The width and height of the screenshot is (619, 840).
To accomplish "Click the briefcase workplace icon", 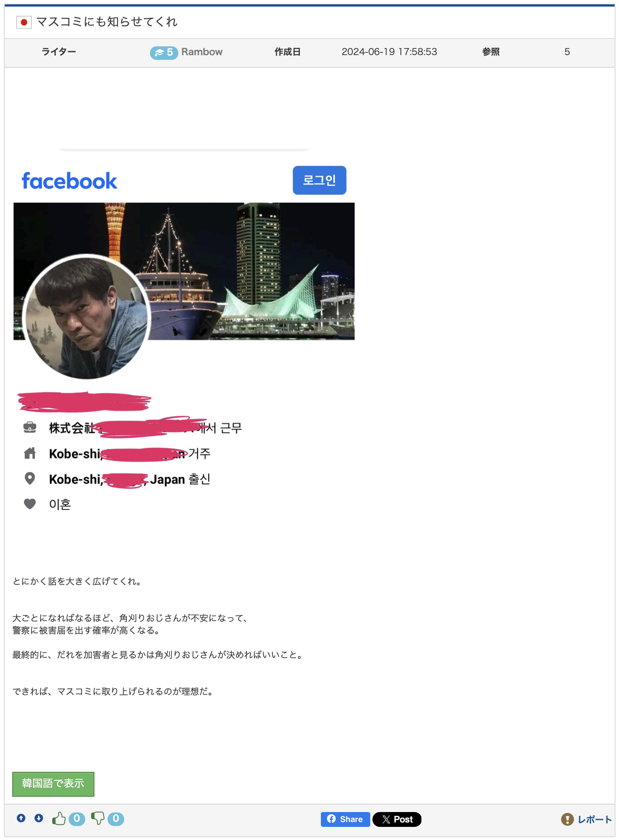I will pyautogui.click(x=30, y=427).
